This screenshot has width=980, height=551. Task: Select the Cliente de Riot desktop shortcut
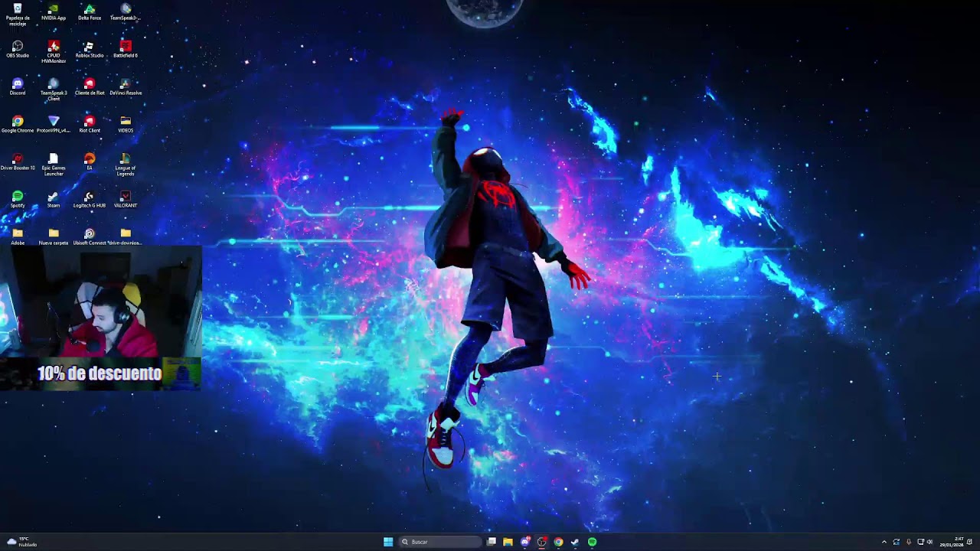click(90, 87)
